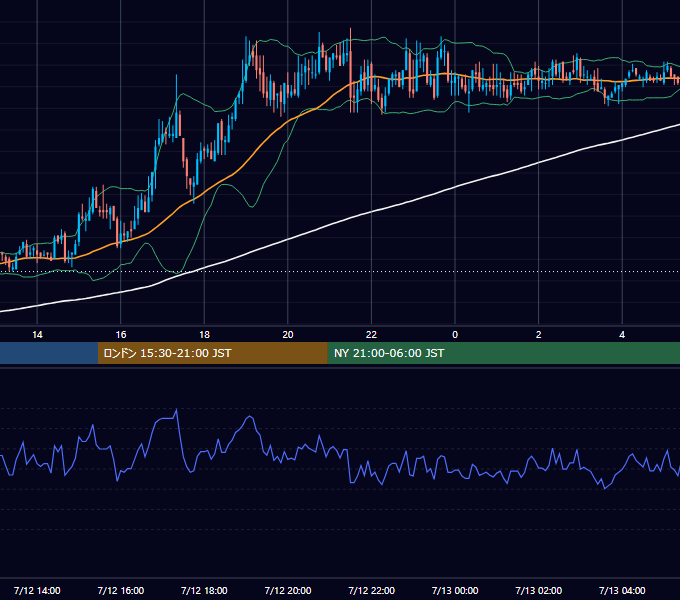
Task: Click the 7/13 02:00 date label
Action: tap(538, 590)
